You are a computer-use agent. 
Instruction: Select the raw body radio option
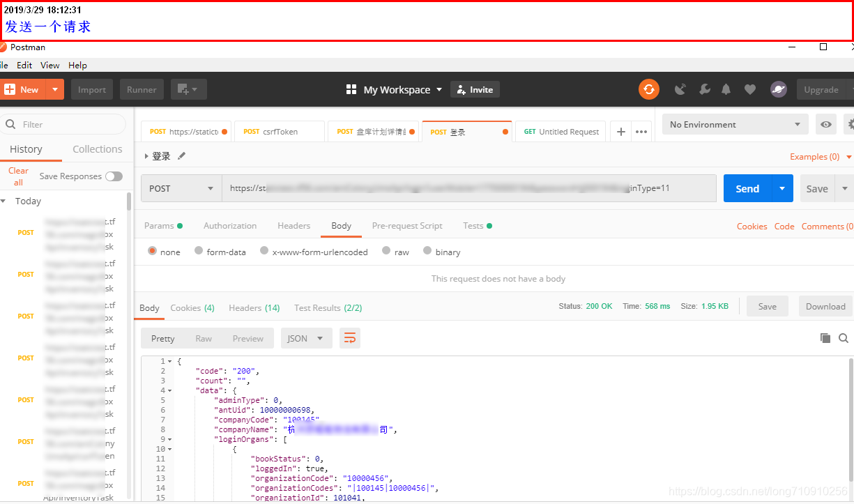386,251
